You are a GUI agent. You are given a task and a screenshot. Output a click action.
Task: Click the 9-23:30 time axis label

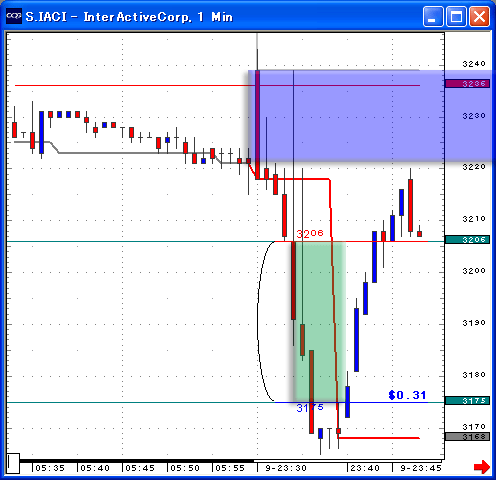point(286,468)
